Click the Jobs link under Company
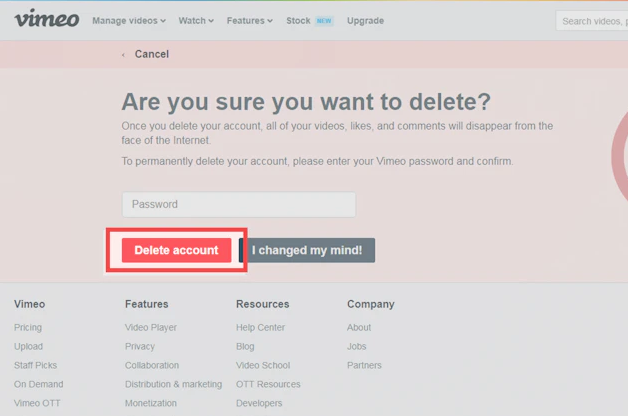 tap(356, 346)
